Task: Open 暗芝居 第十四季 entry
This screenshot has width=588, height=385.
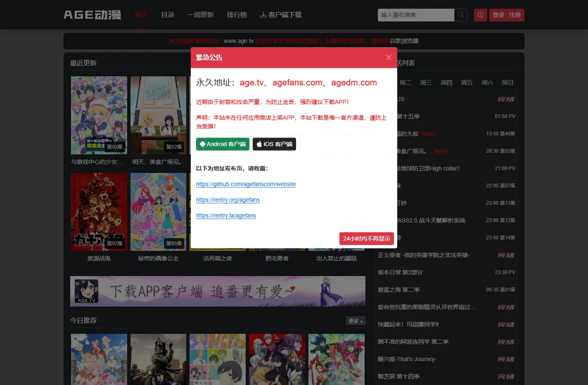Action: [x=399, y=376]
